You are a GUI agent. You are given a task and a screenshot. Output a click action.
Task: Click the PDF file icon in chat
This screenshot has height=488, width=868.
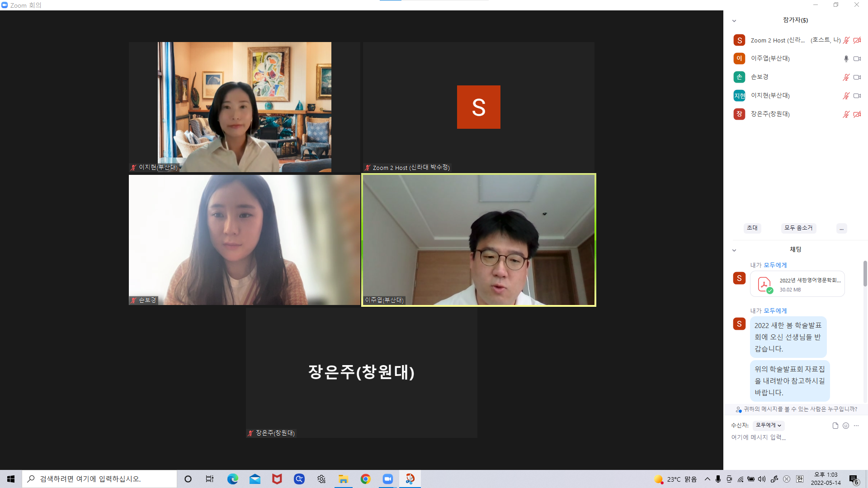pos(764,284)
